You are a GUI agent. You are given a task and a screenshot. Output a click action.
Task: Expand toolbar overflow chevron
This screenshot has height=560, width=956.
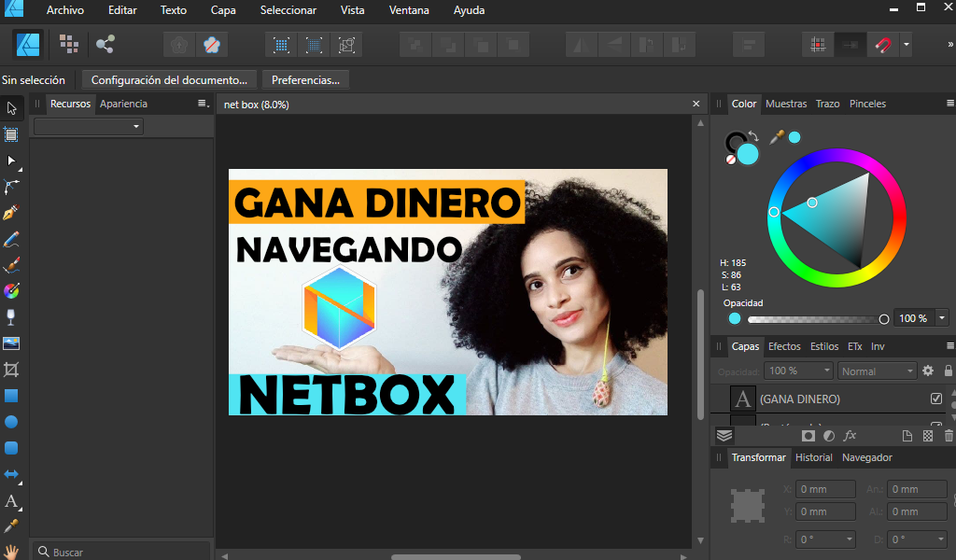(x=949, y=45)
